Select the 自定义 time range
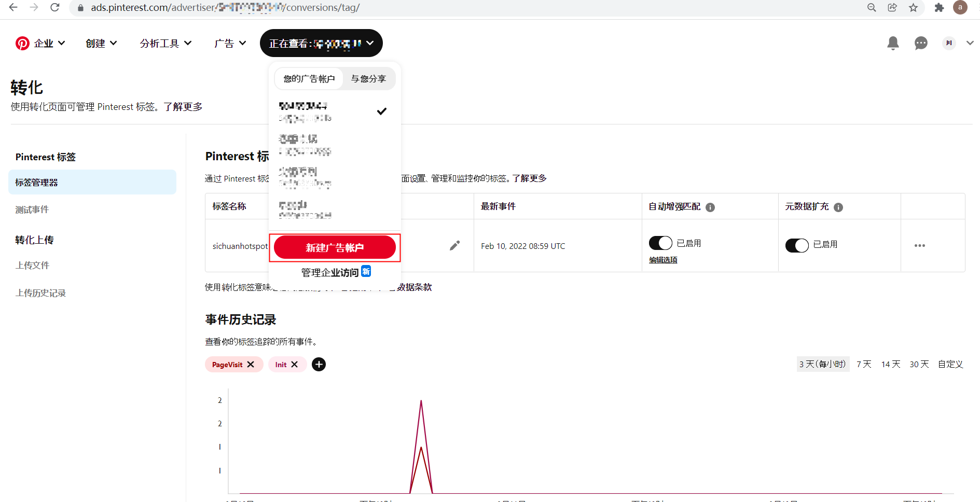 [950, 364]
